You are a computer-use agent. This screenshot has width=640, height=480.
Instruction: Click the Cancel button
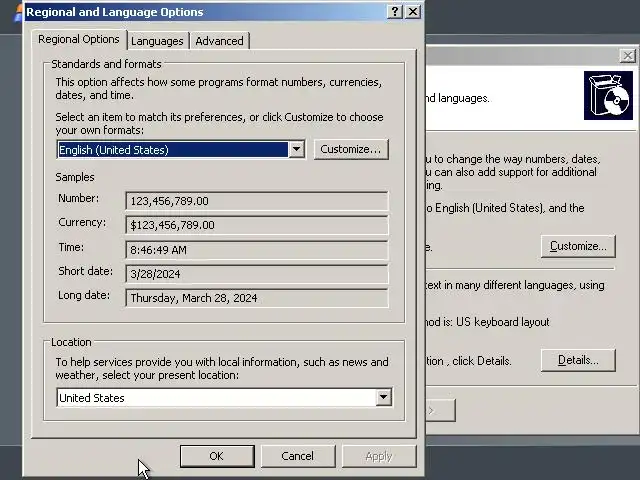(298, 456)
